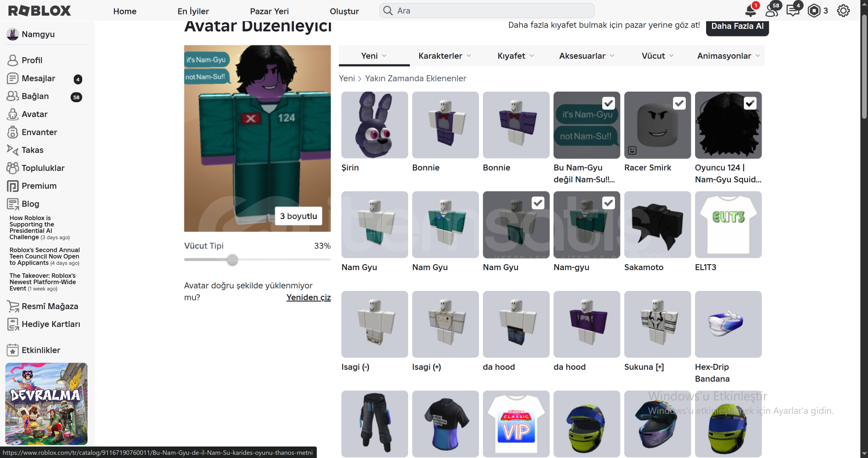Select the Sukuna [+] shirt item

coord(657,324)
